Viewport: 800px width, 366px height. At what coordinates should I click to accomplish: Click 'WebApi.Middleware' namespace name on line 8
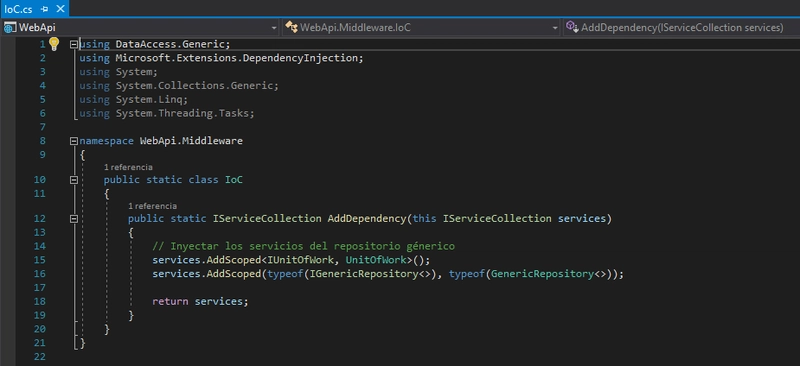click(191, 141)
